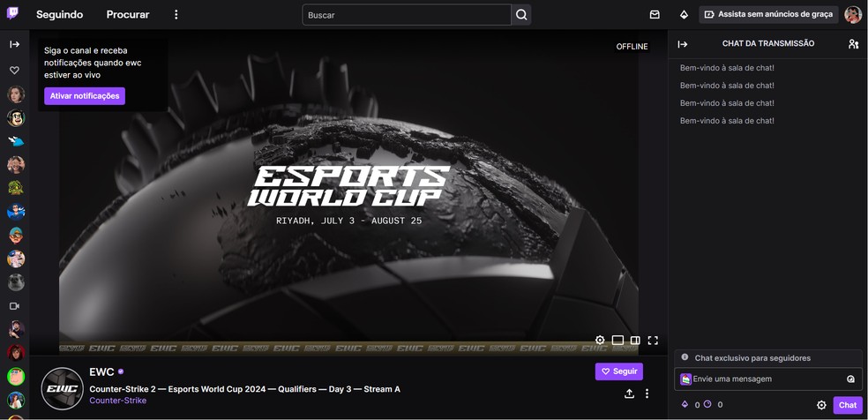Toggle theater mode in the player
The height and width of the screenshot is (420, 868).
click(617, 340)
